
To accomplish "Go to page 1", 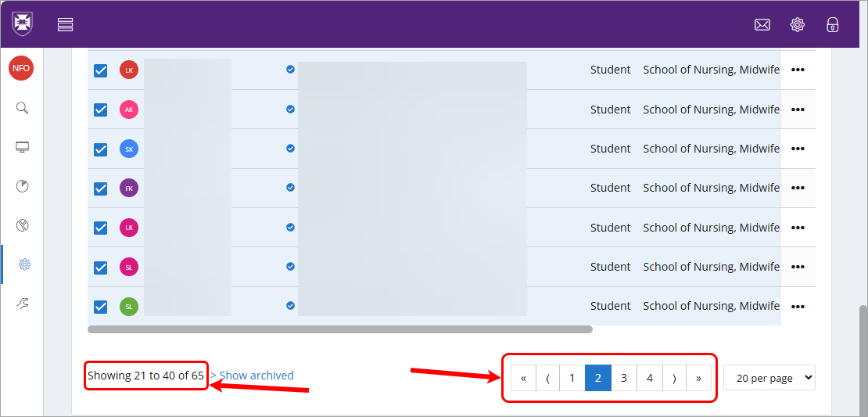I will click(572, 378).
